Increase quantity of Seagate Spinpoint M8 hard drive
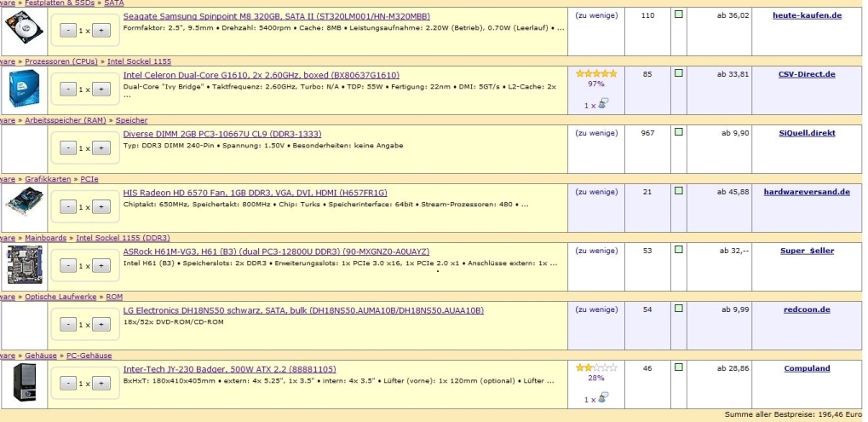Image resolution: width=868 pixels, height=422 pixels. pyautogui.click(x=101, y=31)
